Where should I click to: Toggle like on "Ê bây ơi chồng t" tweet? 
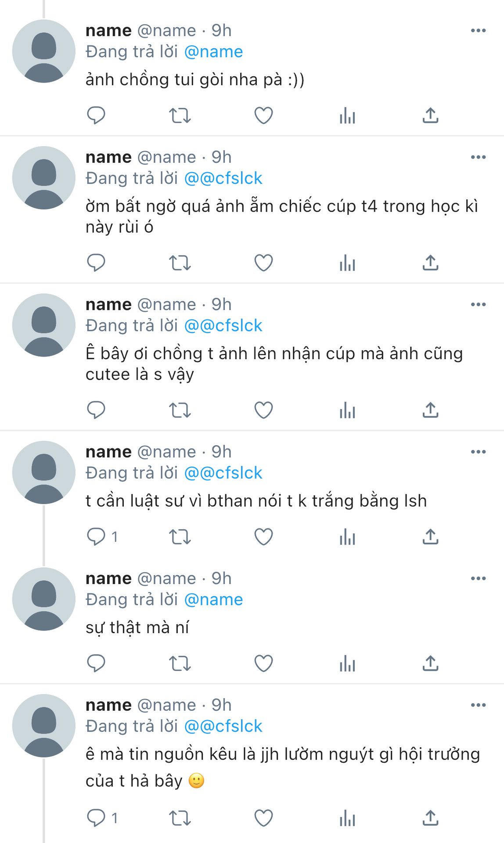click(x=263, y=410)
